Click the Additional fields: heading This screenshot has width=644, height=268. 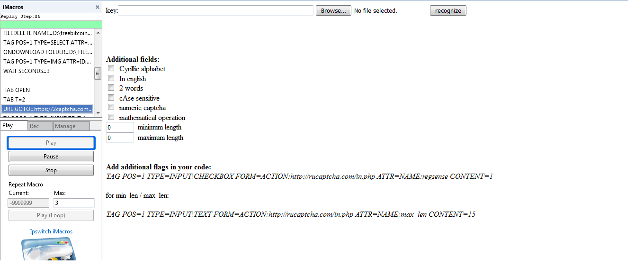pyautogui.click(x=133, y=59)
